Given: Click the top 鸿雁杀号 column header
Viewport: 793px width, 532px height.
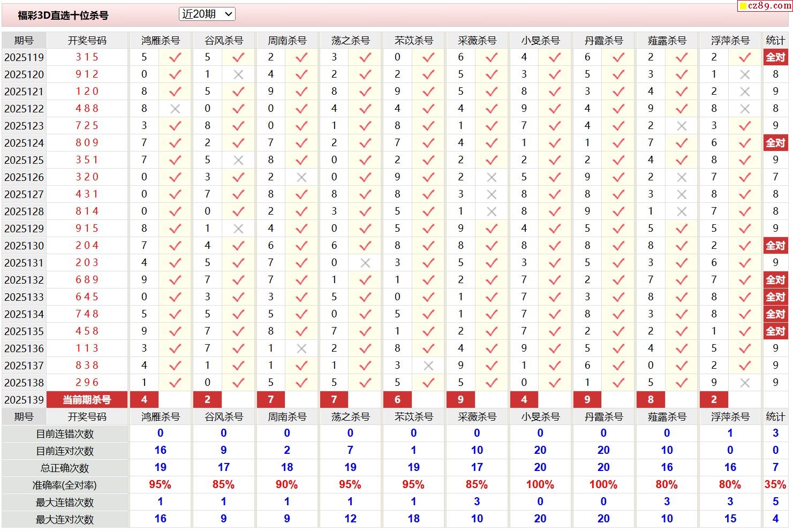Looking at the screenshot, I should click(160, 41).
